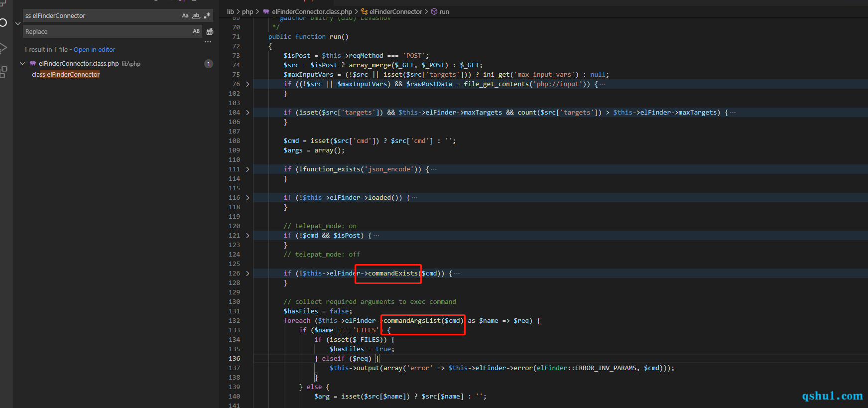The image size is (868, 408).
Task: Enable Use Regular Expression in search
Action: 207,15
